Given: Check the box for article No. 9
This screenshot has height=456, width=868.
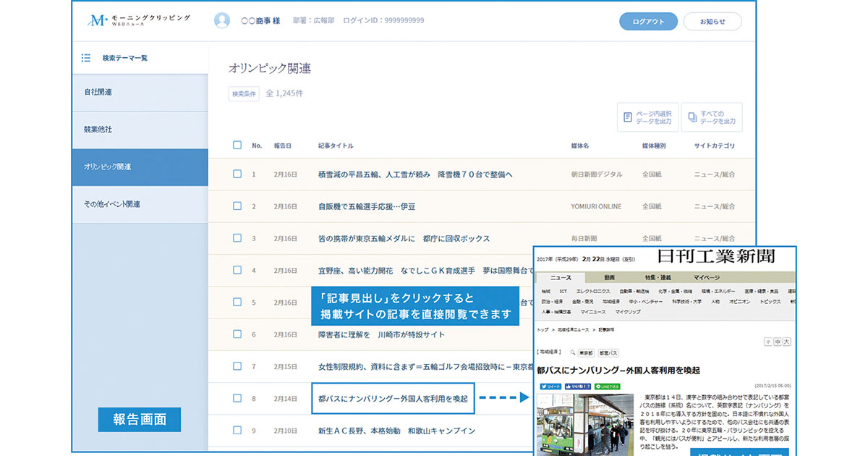Looking at the screenshot, I should pos(237,430).
